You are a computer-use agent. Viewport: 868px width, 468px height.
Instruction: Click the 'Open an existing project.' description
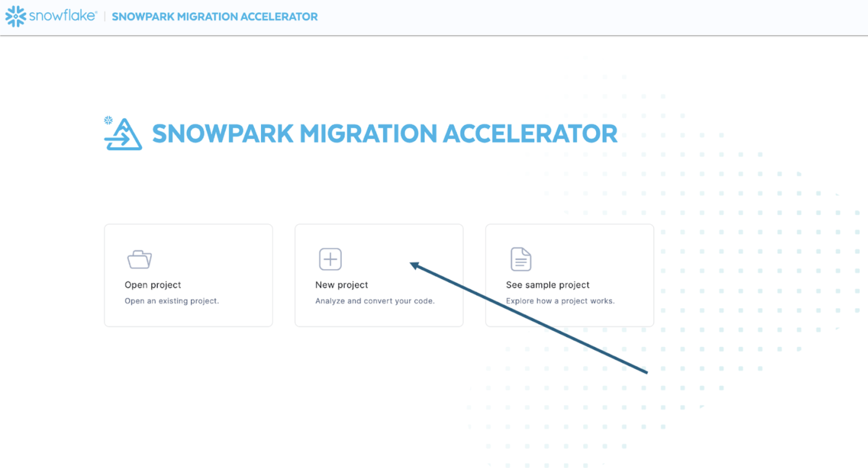tap(172, 301)
